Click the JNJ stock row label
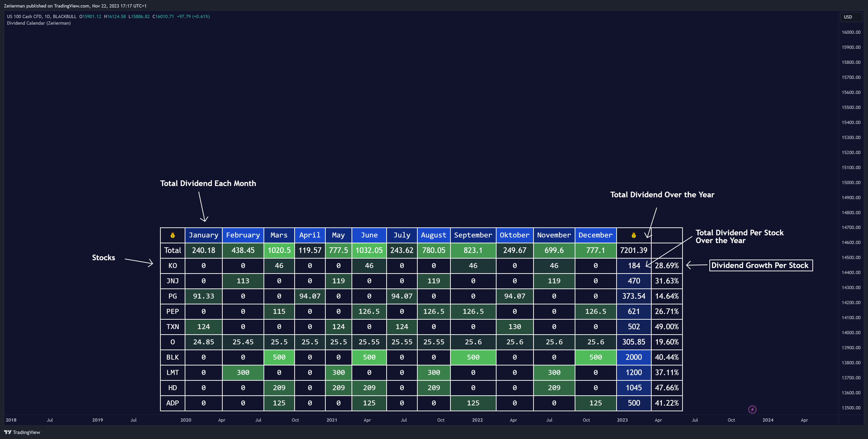This screenshot has width=868, height=439. pos(172,281)
